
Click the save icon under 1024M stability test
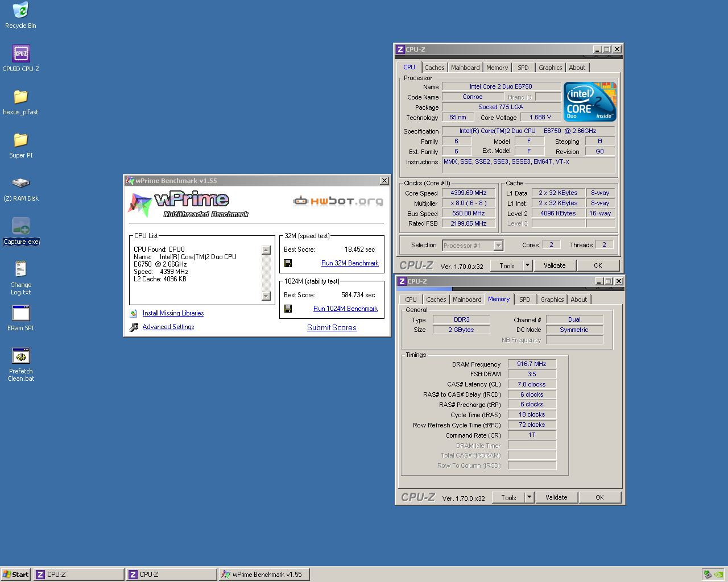288,309
